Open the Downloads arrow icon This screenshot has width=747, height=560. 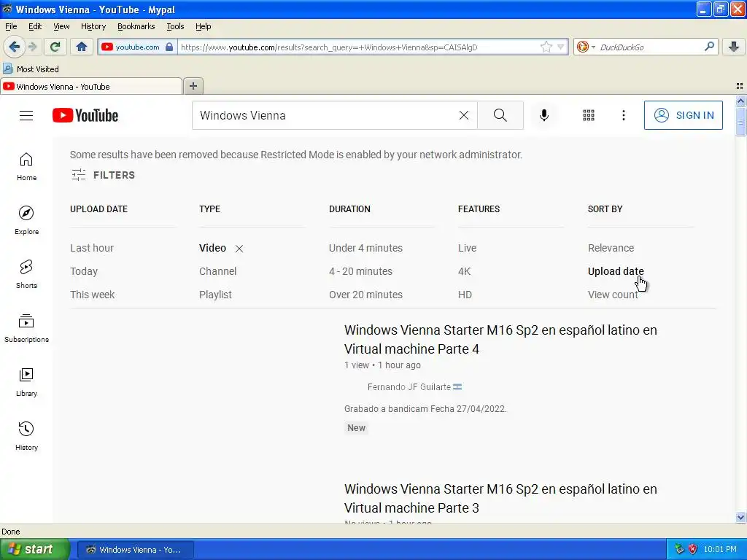(x=733, y=47)
